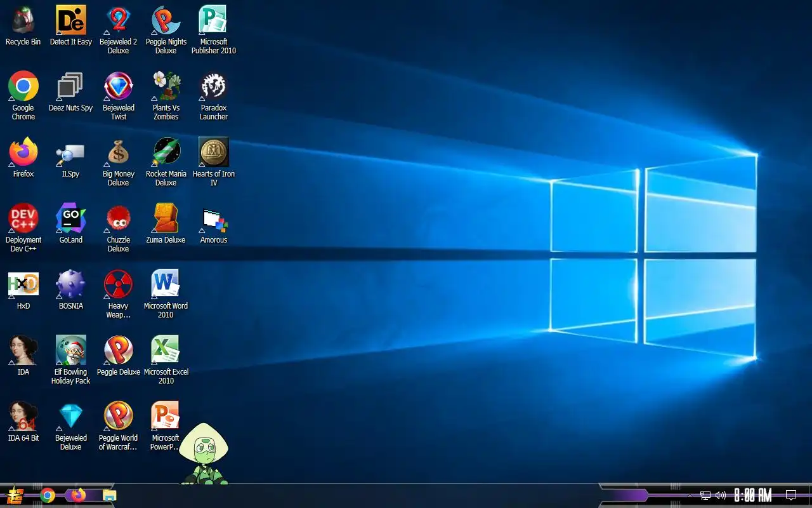Viewport: 812px width, 508px height.
Task: Click Peggle World of Warcraft shortcut
Action: click(x=119, y=425)
